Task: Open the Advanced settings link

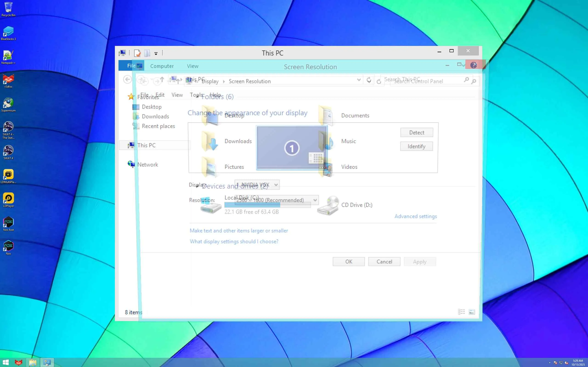Action: click(416, 216)
